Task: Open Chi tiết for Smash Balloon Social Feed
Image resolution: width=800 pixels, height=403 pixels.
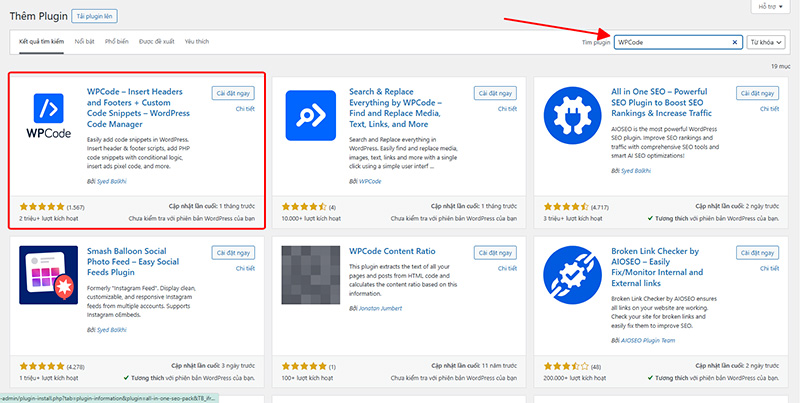Action: 245,268
